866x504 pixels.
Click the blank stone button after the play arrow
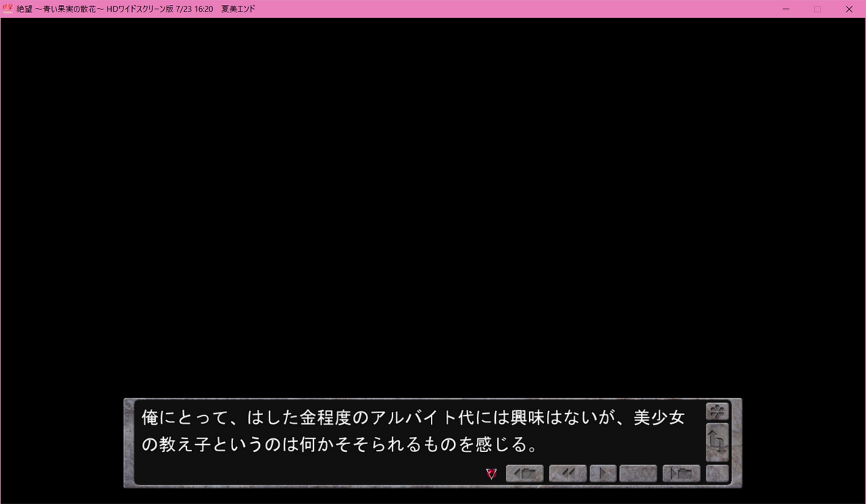click(638, 474)
